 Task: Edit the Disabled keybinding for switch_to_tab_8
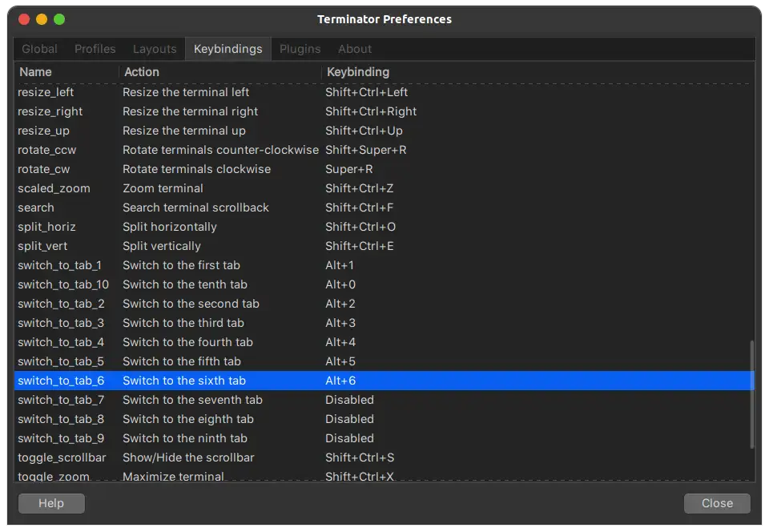[349, 419]
